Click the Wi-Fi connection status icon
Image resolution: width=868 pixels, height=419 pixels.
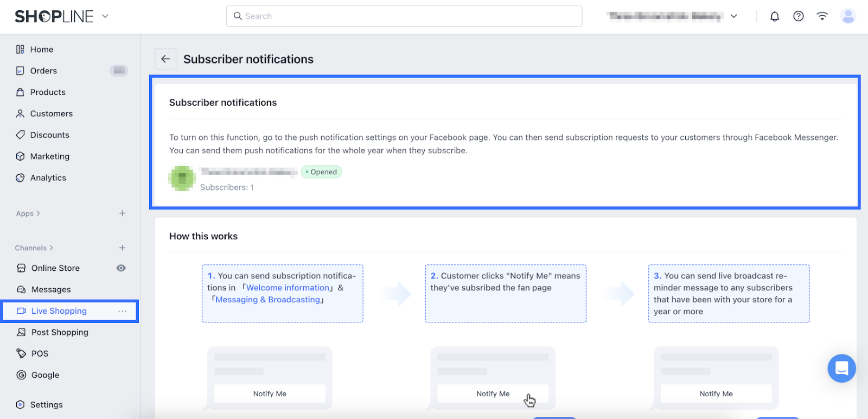[x=822, y=16]
